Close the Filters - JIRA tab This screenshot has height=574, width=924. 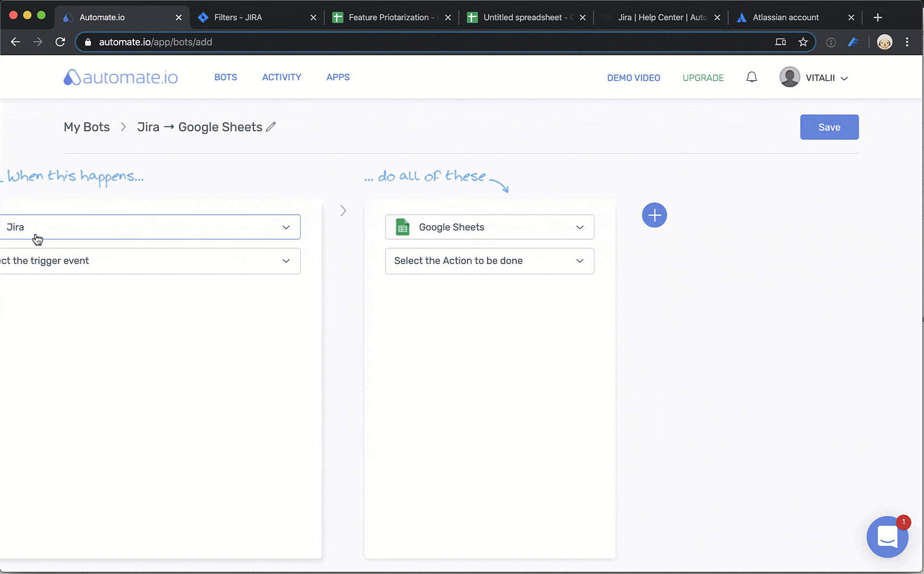pyautogui.click(x=313, y=18)
